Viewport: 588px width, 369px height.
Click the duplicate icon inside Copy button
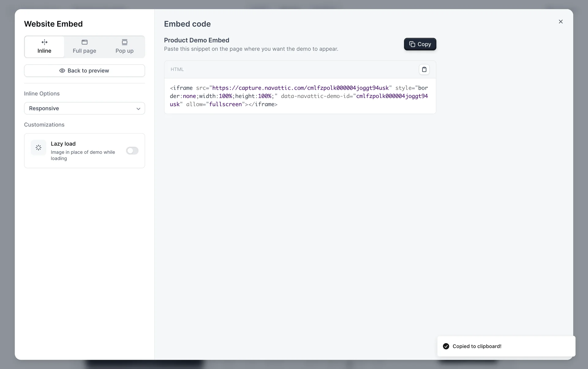(412, 44)
